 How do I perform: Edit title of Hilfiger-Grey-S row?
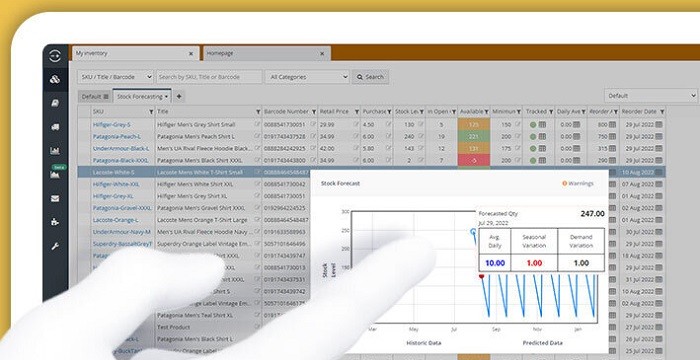(257, 124)
